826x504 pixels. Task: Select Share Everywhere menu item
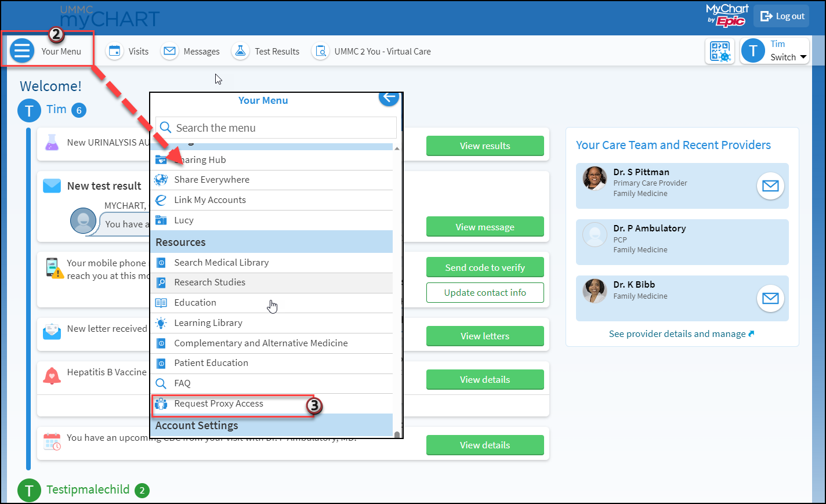(271, 180)
